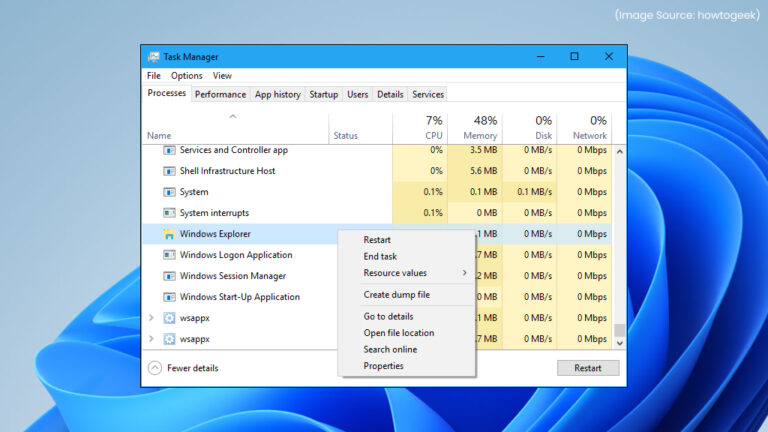Sort by the Network column header

click(590, 136)
